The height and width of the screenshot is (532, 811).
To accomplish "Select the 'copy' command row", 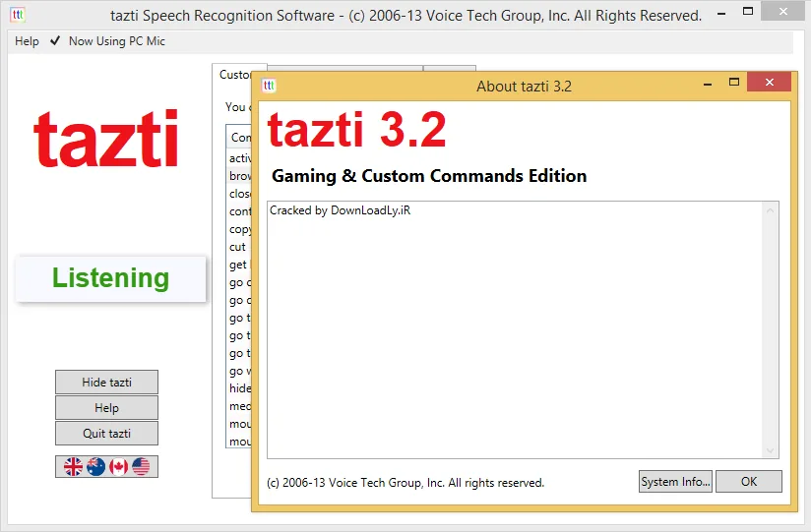I will pos(239,229).
